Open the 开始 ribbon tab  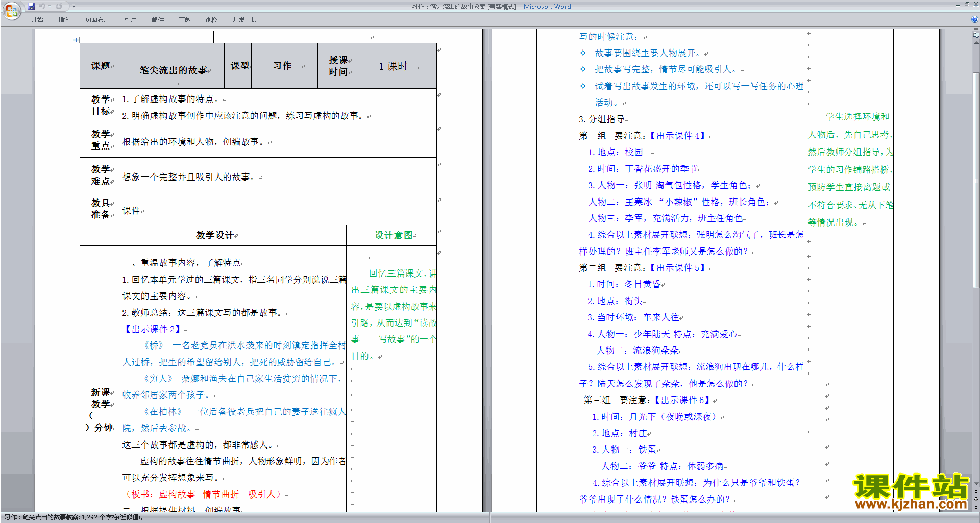[x=37, y=20]
